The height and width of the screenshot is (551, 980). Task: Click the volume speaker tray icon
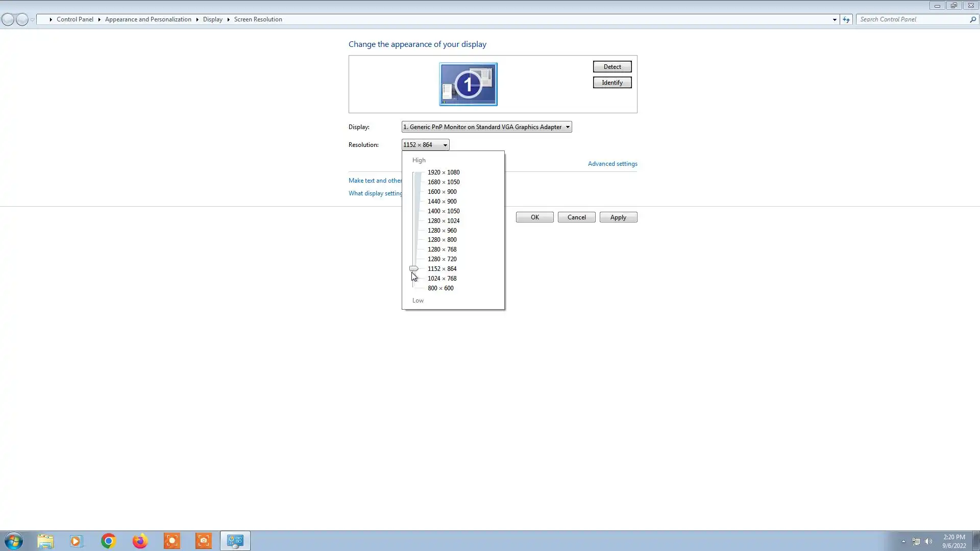point(928,541)
